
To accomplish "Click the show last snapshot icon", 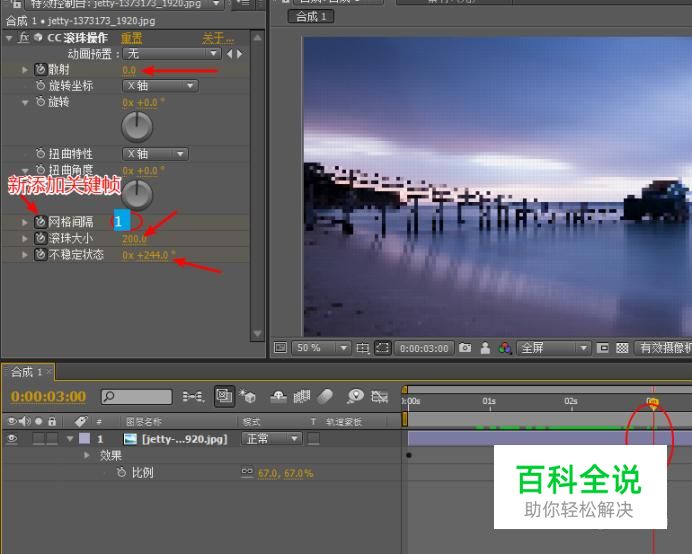I will [x=485, y=348].
